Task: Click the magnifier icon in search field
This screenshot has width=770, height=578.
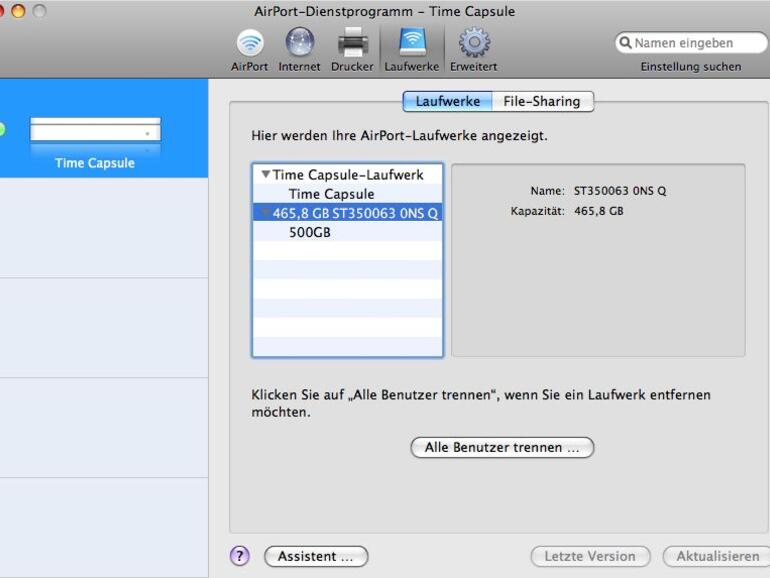Action: click(626, 43)
